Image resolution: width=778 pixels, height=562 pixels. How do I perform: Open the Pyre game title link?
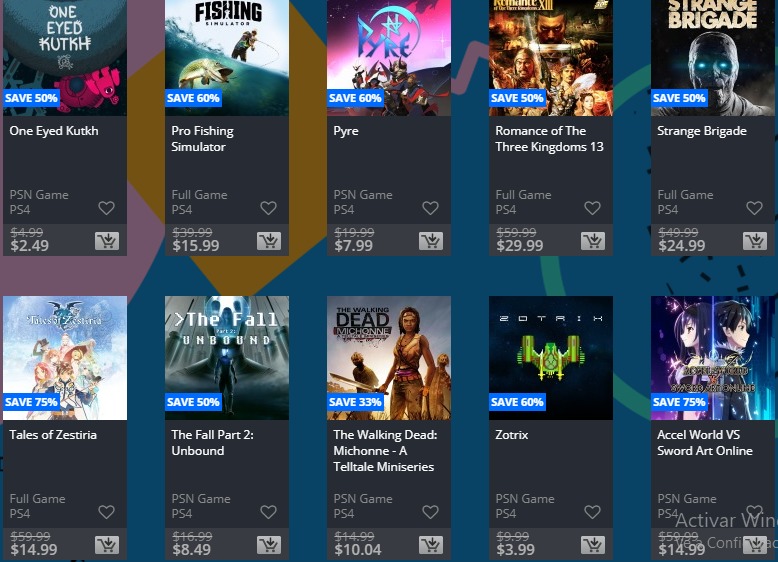pyautogui.click(x=346, y=131)
